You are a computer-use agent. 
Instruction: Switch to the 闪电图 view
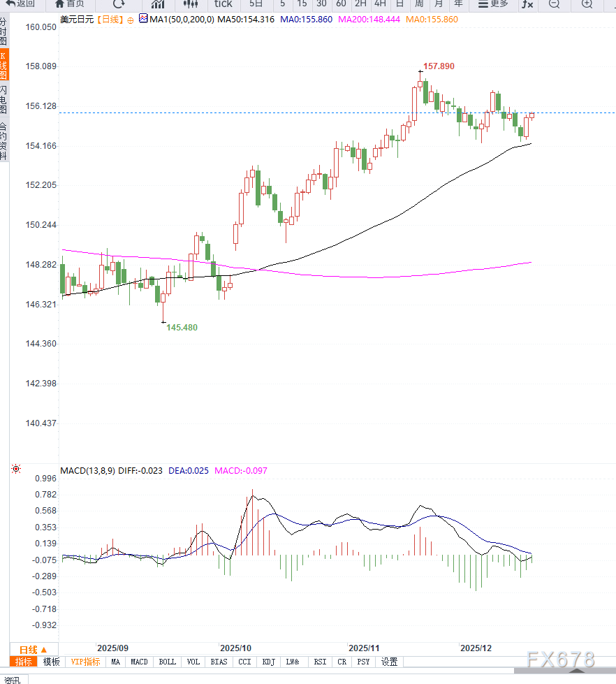pyautogui.click(x=3, y=100)
